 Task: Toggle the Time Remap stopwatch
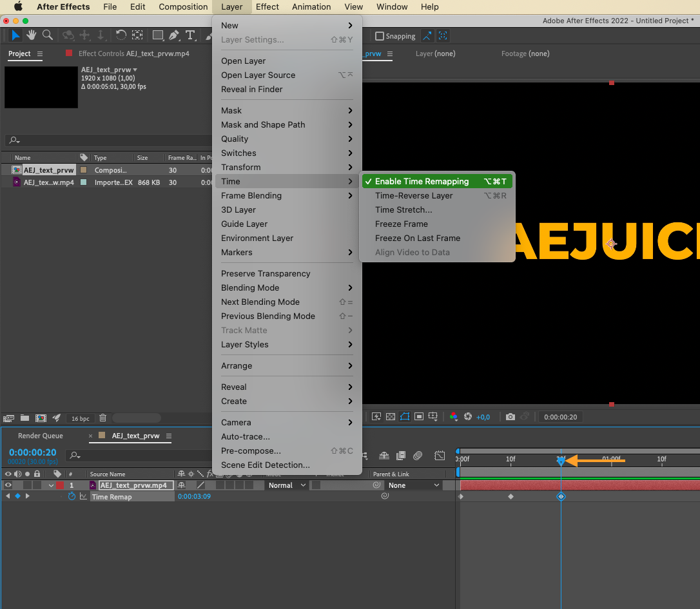[x=72, y=497]
